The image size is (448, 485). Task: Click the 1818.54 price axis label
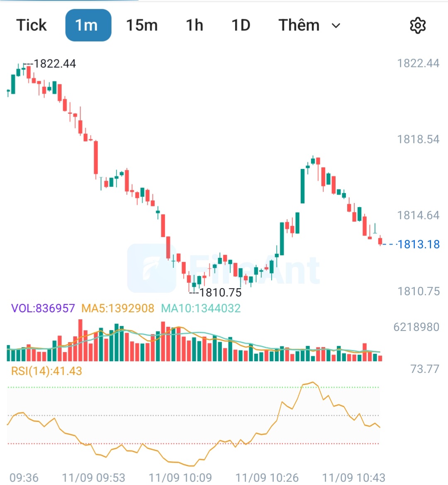418,140
